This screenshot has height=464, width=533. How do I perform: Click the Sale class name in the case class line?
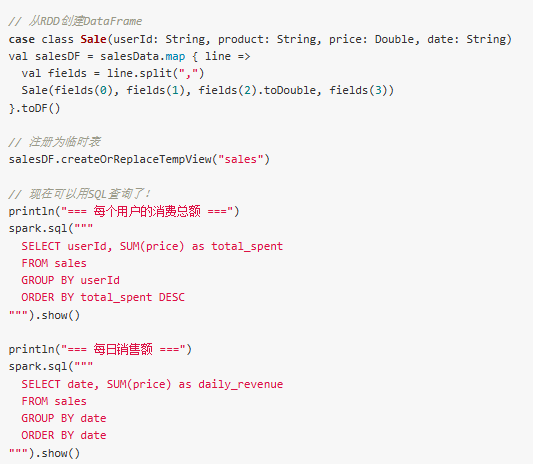pos(93,39)
